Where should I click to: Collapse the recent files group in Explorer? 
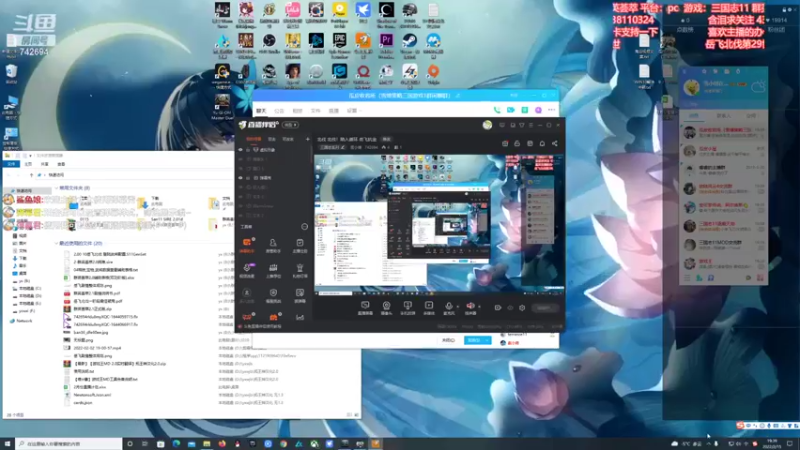pos(56,243)
